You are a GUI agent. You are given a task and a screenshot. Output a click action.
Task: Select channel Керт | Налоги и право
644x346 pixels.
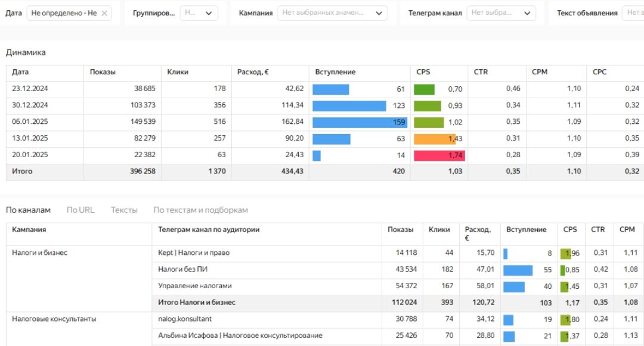click(x=193, y=253)
